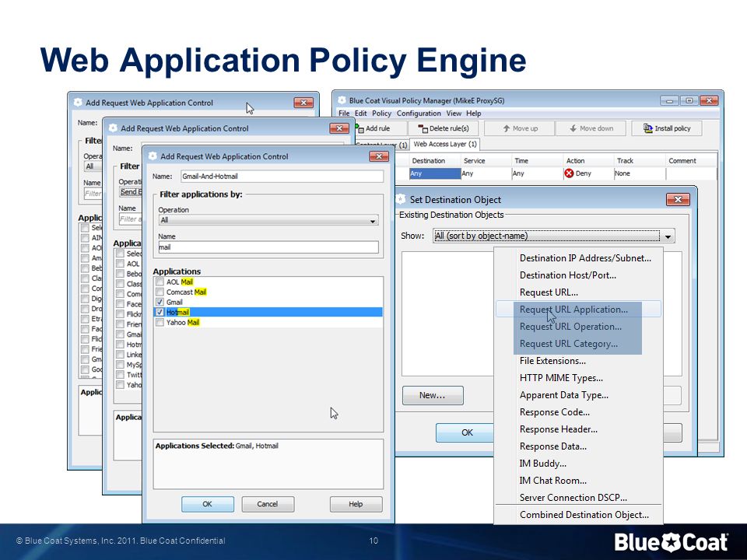Click Delete rule(s) toolbar button

(x=444, y=128)
